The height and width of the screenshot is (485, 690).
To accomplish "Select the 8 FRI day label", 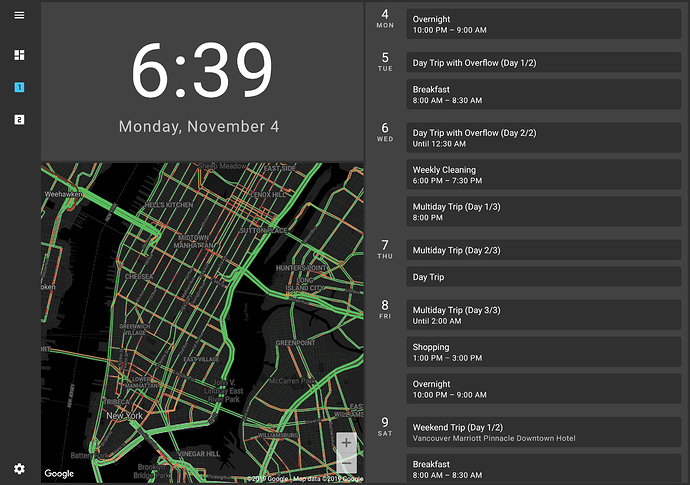I will tap(385, 309).
